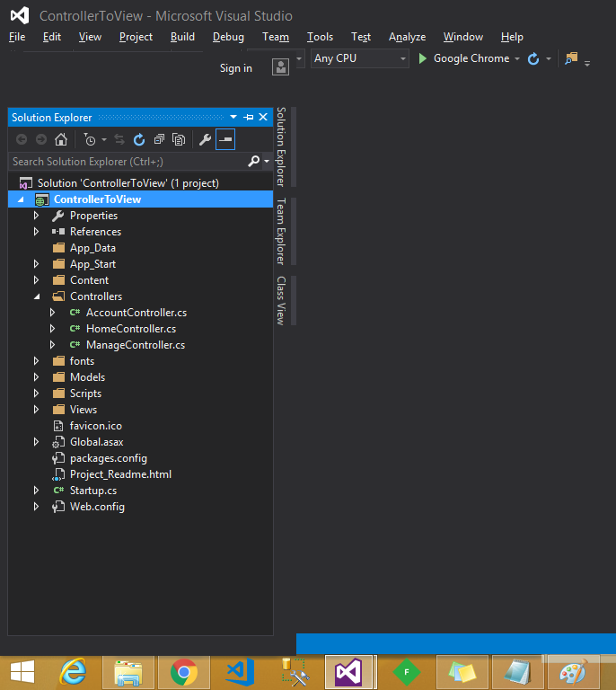Click the Forward arrow in Solution Explorer toolbar
Viewport: 616px width, 690px height.
(41, 140)
